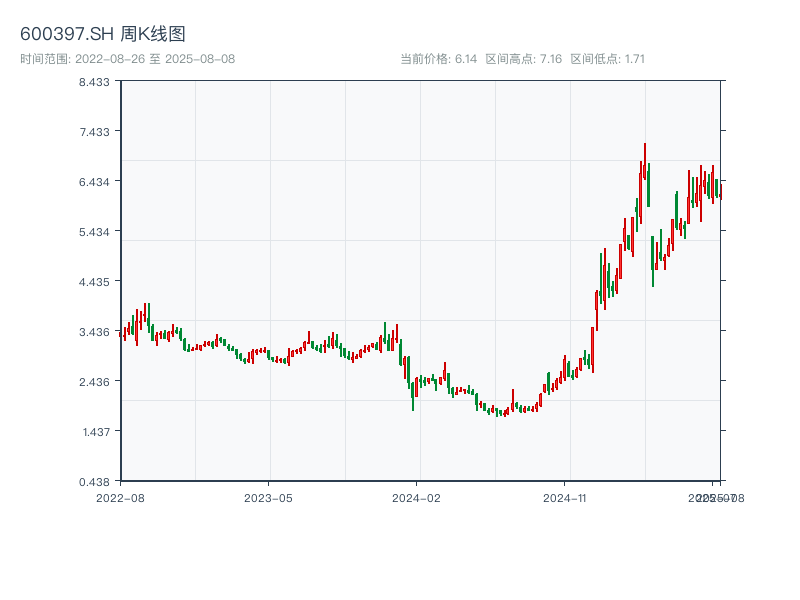Click the last candlestick at the chart's right edge

click(x=721, y=192)
